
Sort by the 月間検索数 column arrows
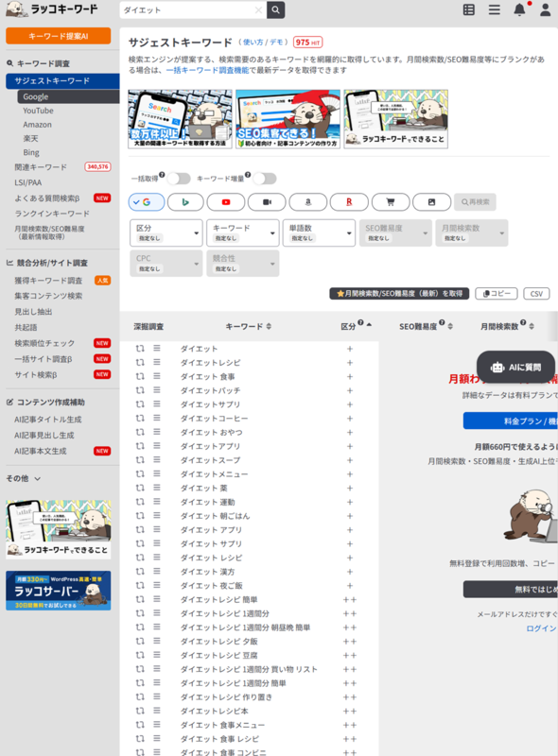click(532, 326)
